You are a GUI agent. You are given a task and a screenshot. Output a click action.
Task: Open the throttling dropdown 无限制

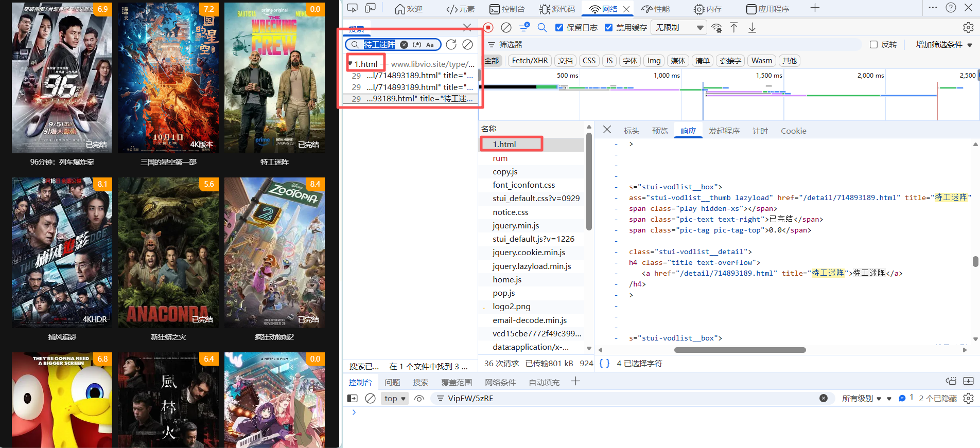pyautogui.click(x=678, y=28)
